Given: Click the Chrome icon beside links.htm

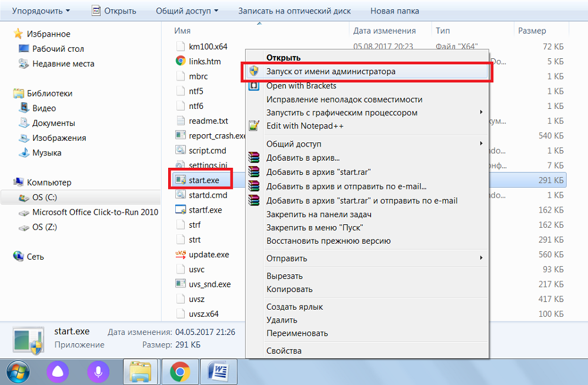Looking at the screenshot, I should coord(181,61).
